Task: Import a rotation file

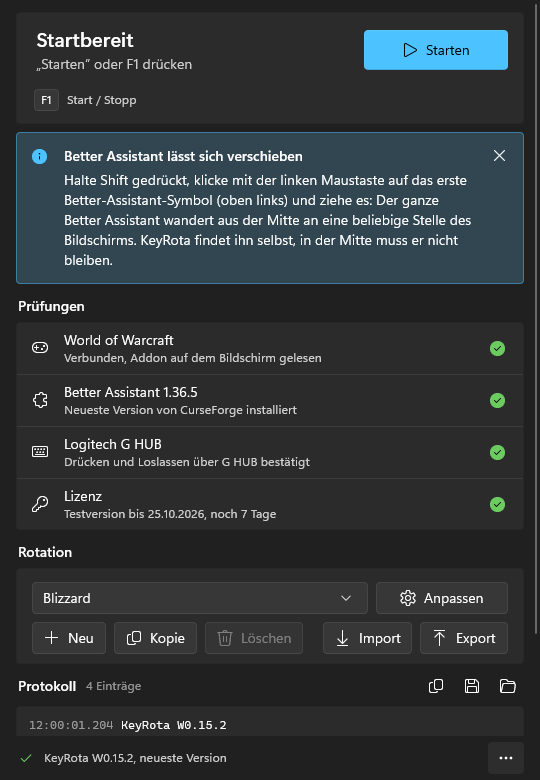Action: (367, 638)
